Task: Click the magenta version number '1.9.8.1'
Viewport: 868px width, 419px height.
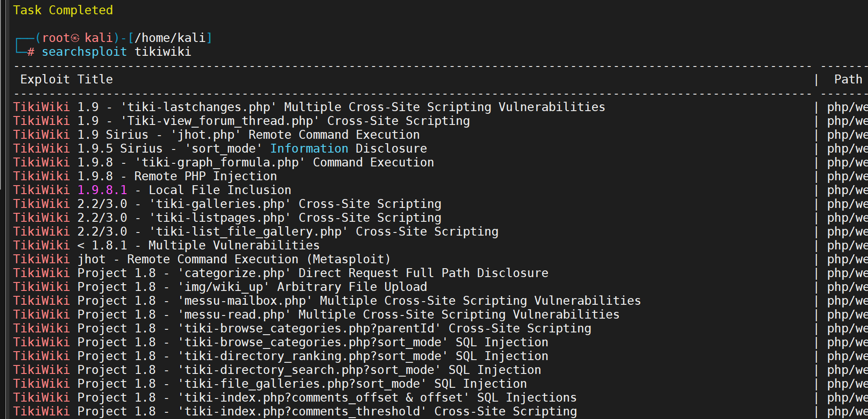Action: click(102, 190)
